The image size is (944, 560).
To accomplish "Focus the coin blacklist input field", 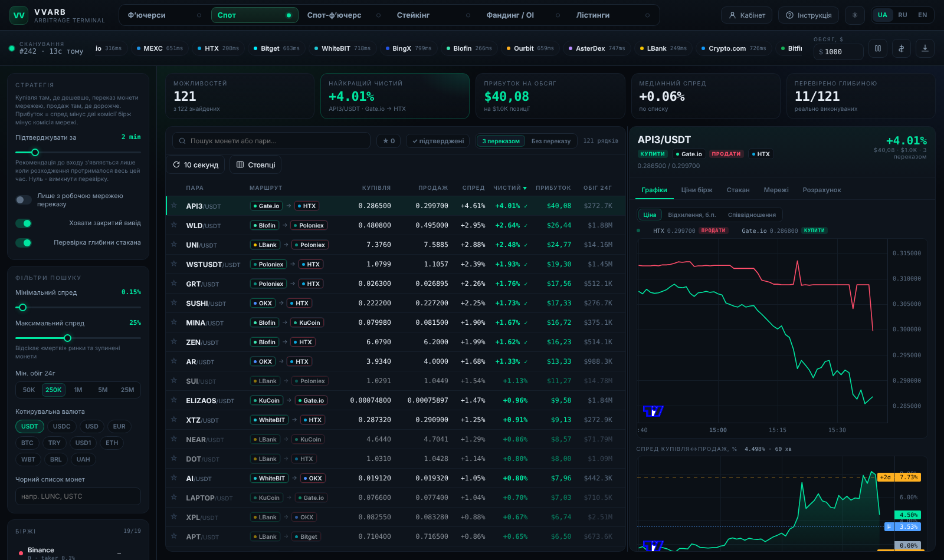I will (78, 496).
